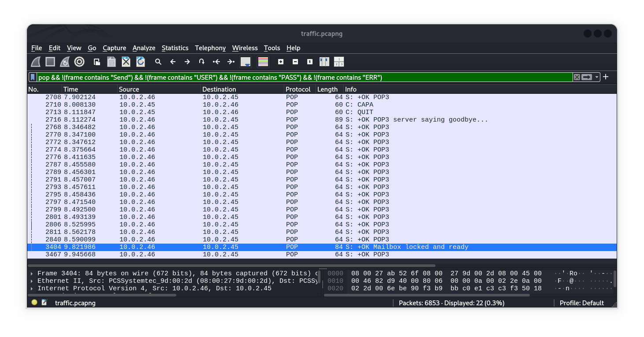Image resolution: width=644 pixels, height=337 pixels.
Task: Click the packet list horizontal scrollbar
Action: click(x=231, y=266)
